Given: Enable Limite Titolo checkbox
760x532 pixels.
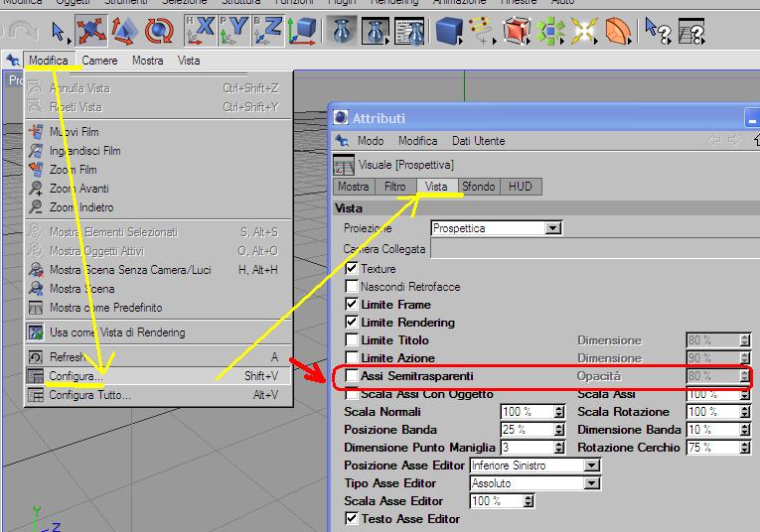Looking at the screenshot, I should click(352, 340).
